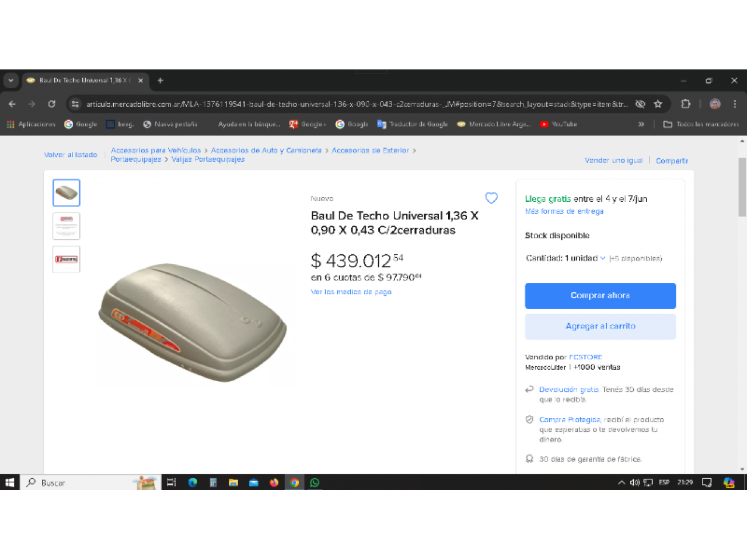Expand the Cantidad: 1 unidad dropdown
The height and width of the screenshot is (560, 747).
[566, 258]
